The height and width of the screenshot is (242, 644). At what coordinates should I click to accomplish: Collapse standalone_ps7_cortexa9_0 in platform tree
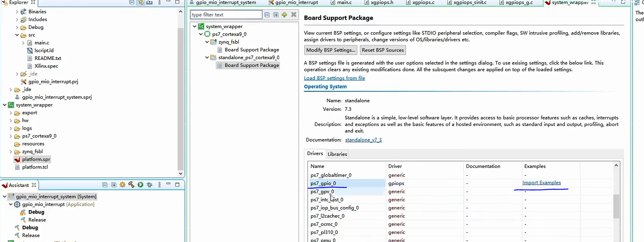click(207, 57)
